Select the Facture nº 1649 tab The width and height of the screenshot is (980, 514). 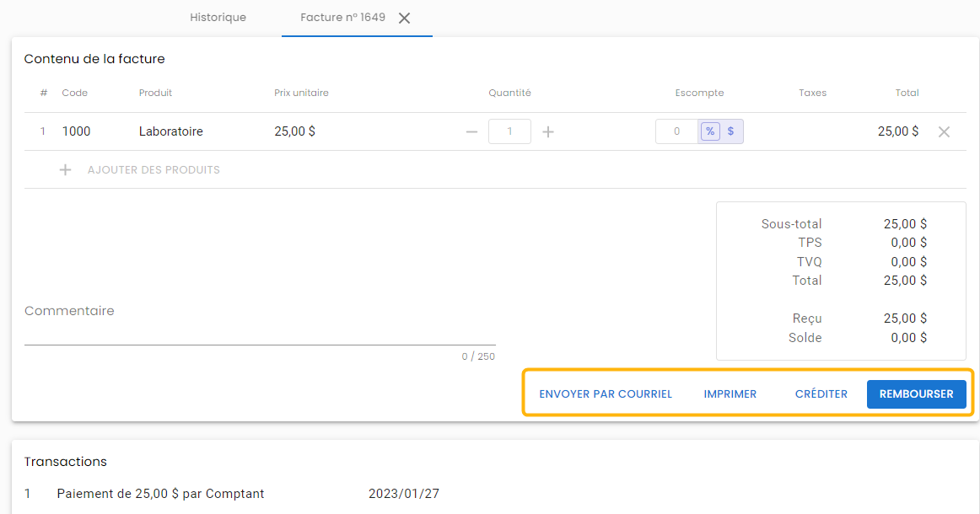342,18
